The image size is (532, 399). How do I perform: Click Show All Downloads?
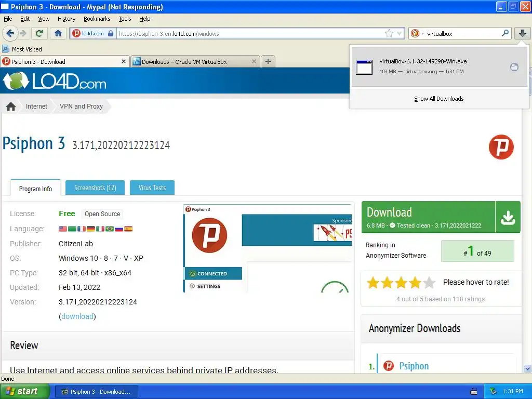(438, 99)
